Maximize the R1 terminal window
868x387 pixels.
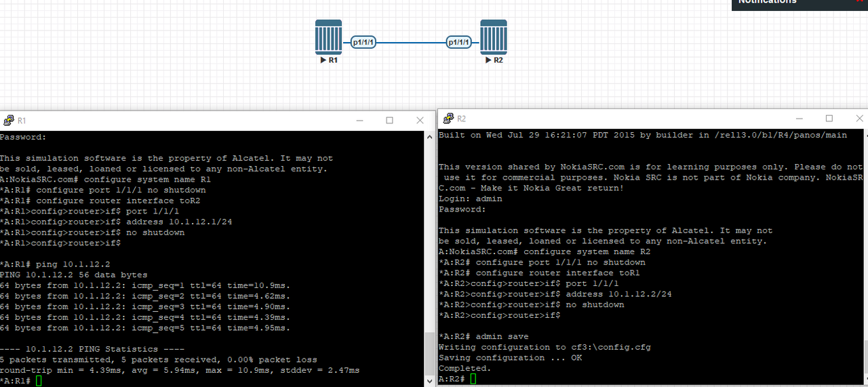389,120
